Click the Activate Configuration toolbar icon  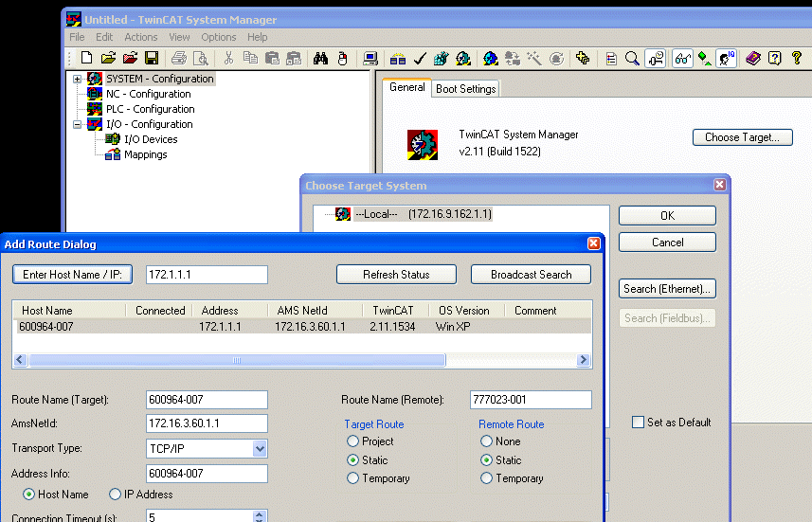(441, 58)
